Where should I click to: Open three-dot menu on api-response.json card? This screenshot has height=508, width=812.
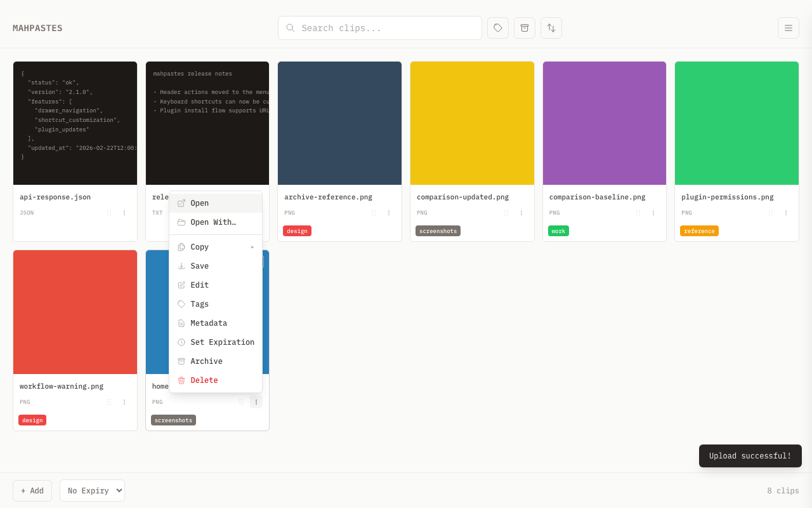(x=124, y=213)
